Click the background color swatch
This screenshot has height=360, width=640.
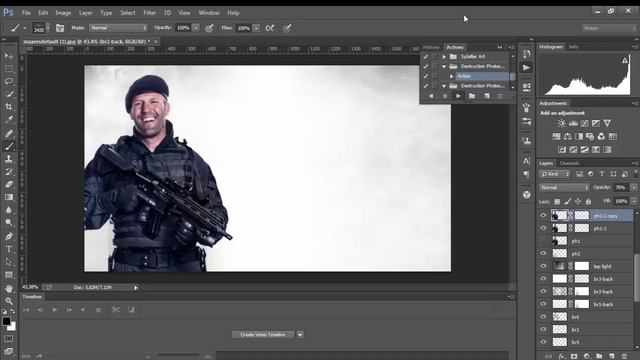coord(12,327)
